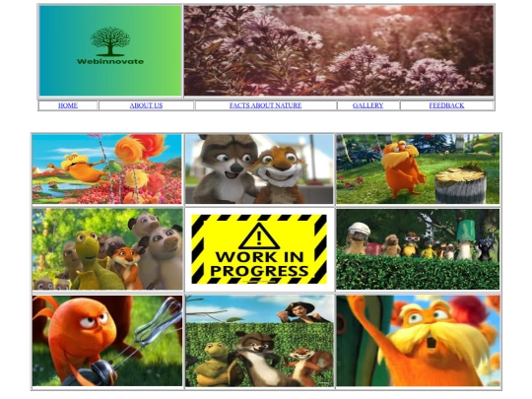View the surprised Lorax close-up image

pyautogui.click(x=419, y=341)
